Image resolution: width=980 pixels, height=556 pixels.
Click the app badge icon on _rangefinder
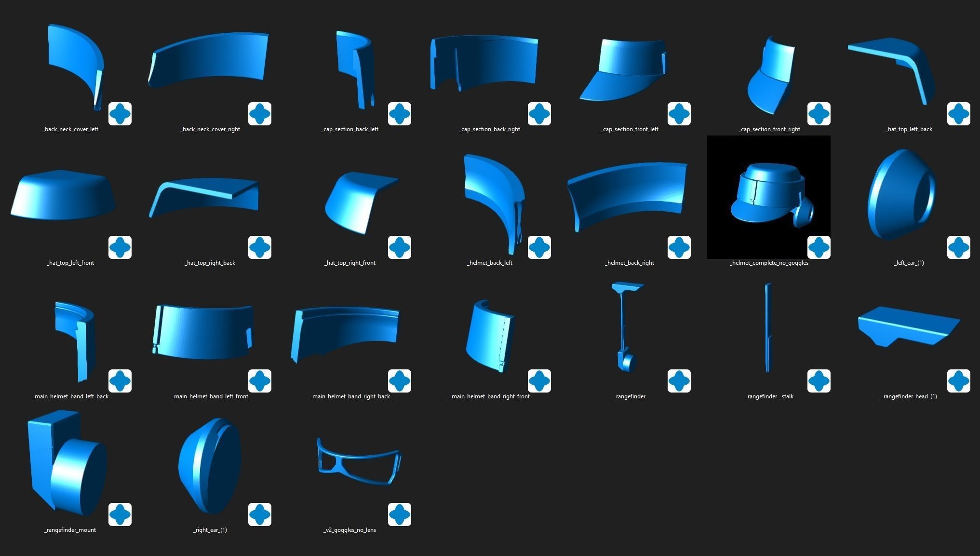point(679,381)
